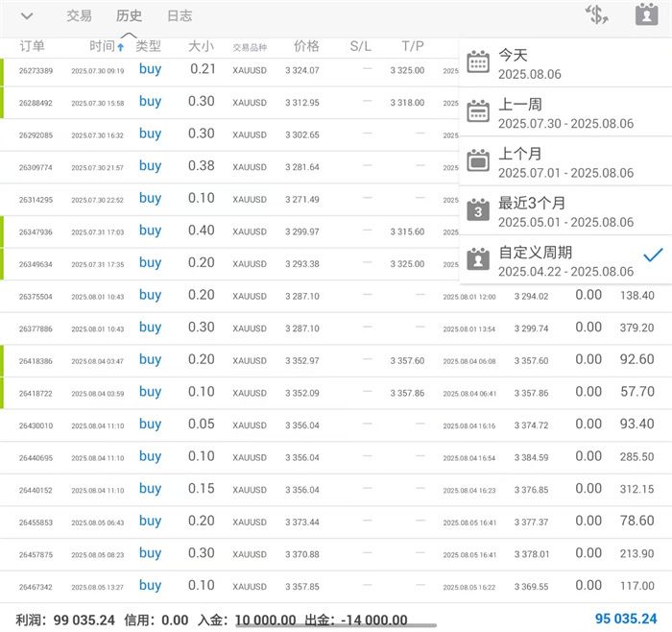This screenshot has height=632, width=672.
Task: Expand the top-left chevron dropdown
Action: 27,16
